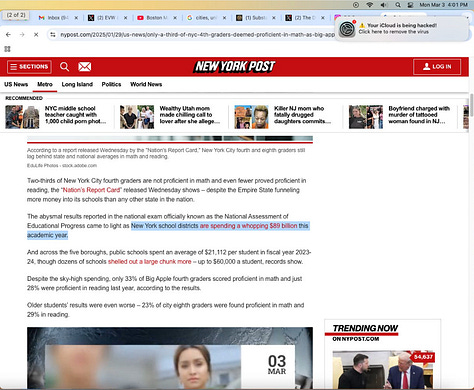This screenshot has width=474, height=390.
Task: Click the menu bar date and time
Action: coord(443,5)
